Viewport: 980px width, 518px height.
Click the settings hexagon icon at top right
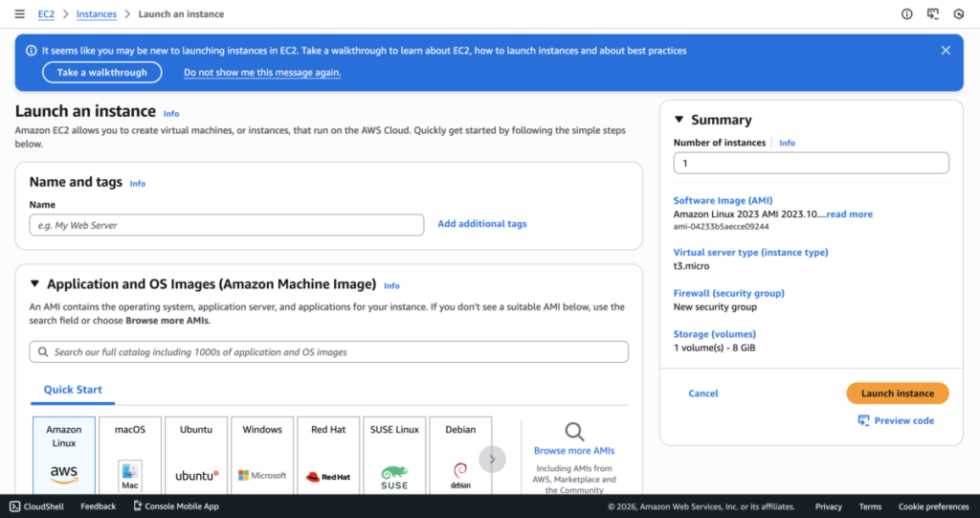pyautogui.click(x=958, y=14)
